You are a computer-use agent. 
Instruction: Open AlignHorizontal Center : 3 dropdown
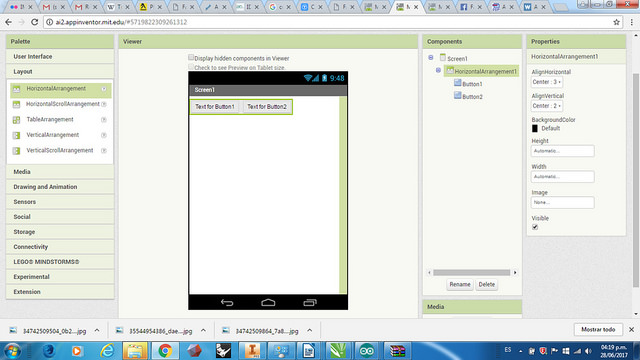[547, 82]
